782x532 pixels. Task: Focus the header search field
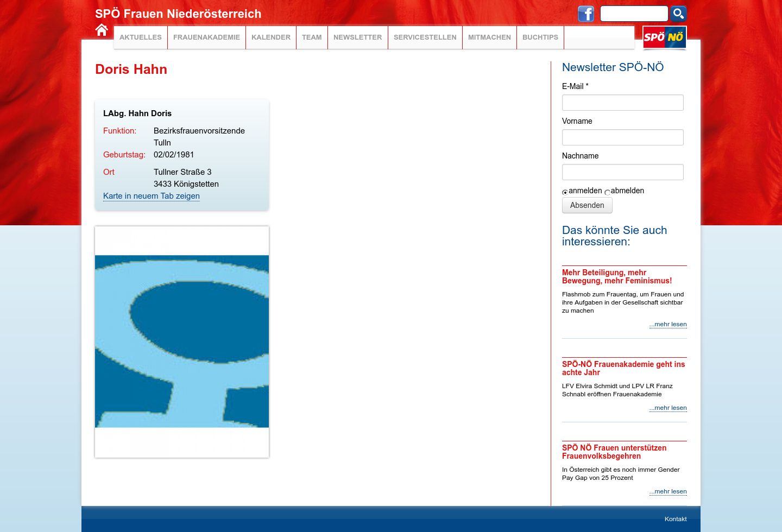pos(634,14)
